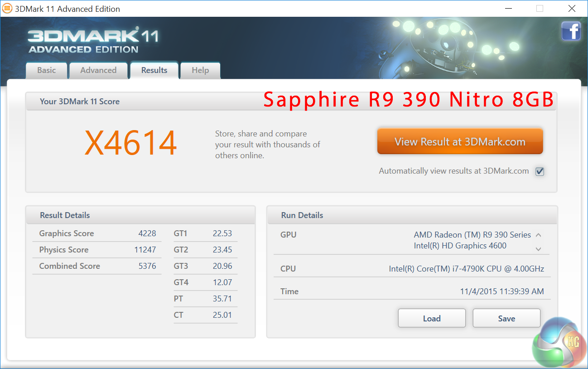Click Intel(R) HD Graphics 4600 entry
The width and height of the screenshot is (588, 369).
pos(460,246)
